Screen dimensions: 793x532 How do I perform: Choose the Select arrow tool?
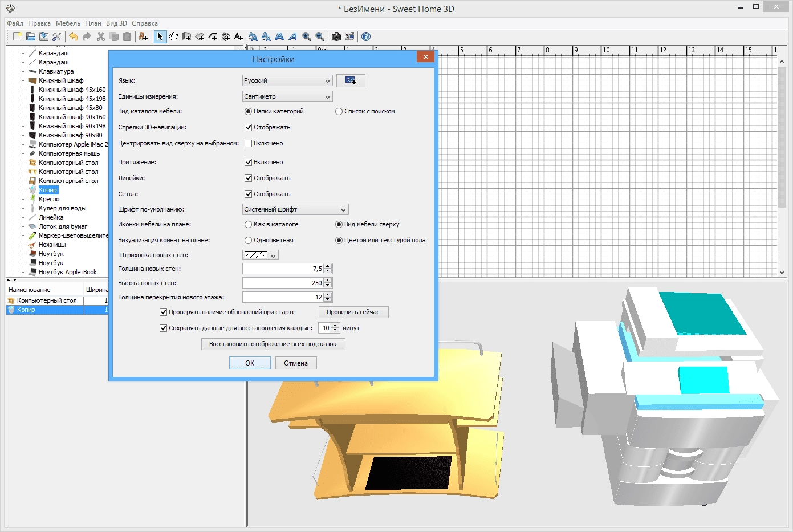[x=160, y=36]
